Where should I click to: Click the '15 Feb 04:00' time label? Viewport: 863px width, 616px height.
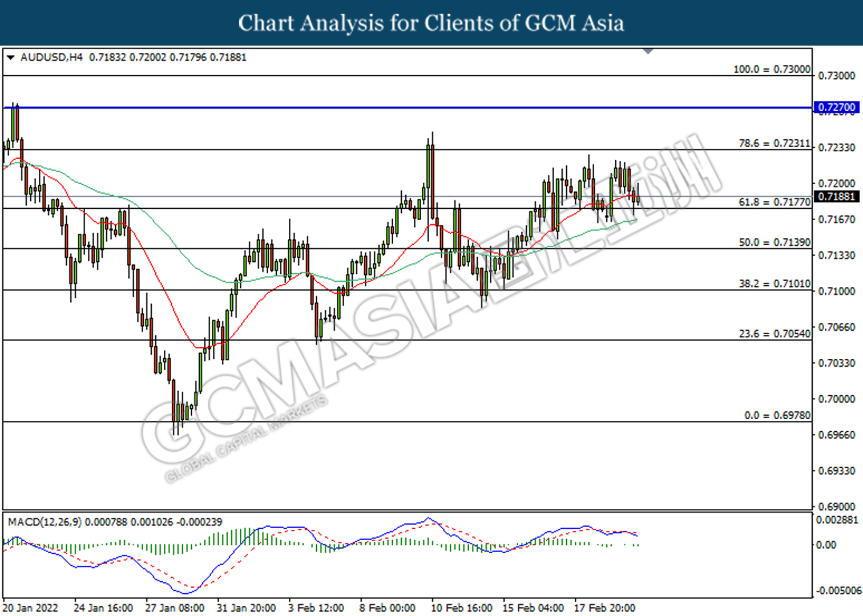[533, 608]
